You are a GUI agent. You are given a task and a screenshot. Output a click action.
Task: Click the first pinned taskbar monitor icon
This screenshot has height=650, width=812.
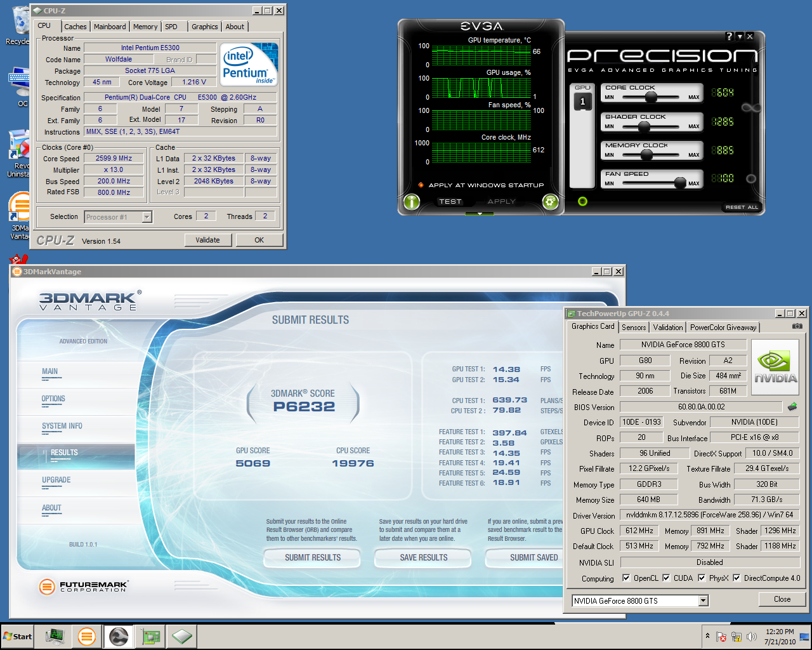[x=55, y=636]
